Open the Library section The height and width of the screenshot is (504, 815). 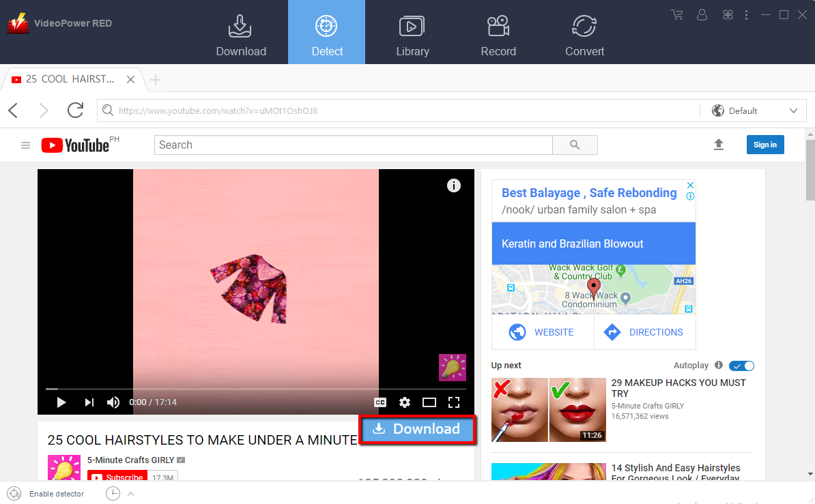(412, 32)
